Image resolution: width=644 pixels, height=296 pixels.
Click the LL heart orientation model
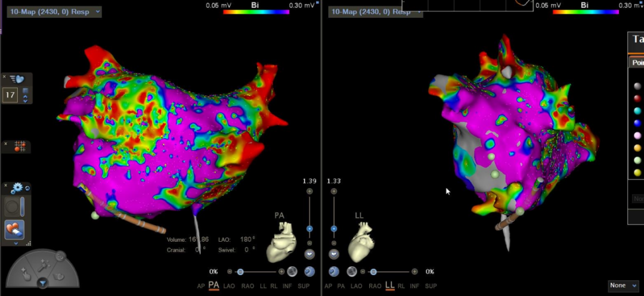tap(361, 241)
